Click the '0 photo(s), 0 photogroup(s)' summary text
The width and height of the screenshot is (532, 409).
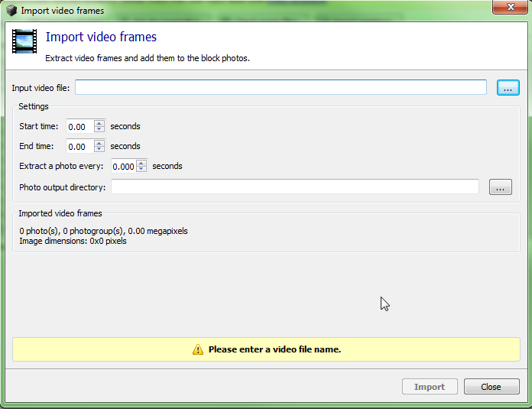(x=103, y=231)
